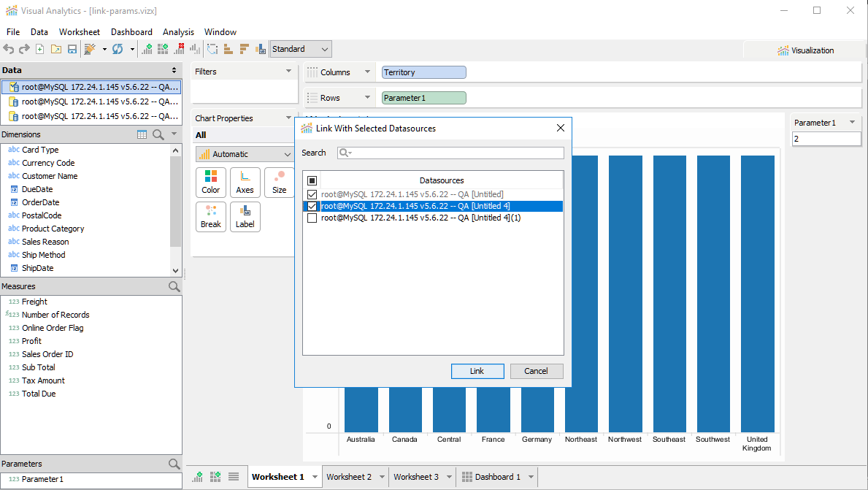
Task: Click the Dimensions table view icon
Action: [x=142, y=134]
